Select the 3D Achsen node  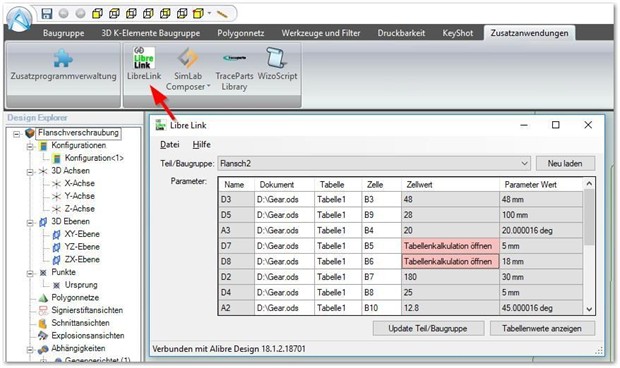[70, 171]
